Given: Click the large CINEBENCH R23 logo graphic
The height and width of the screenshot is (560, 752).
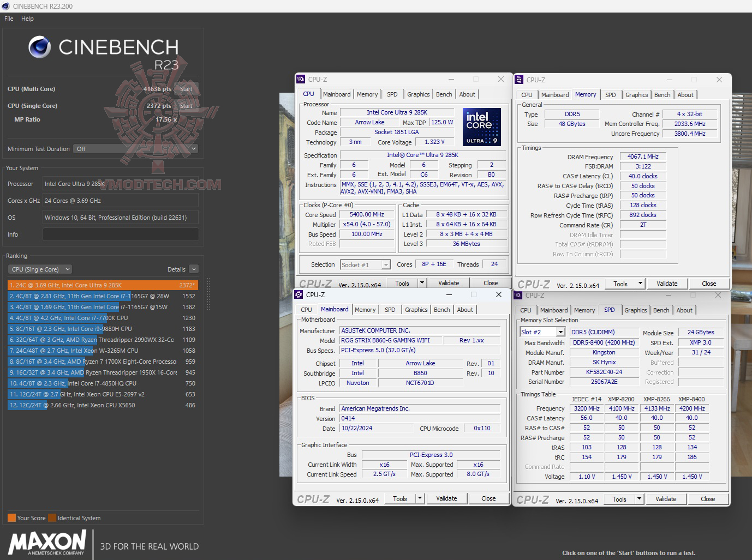Looking at the screenshot, I should pos(104,52).
